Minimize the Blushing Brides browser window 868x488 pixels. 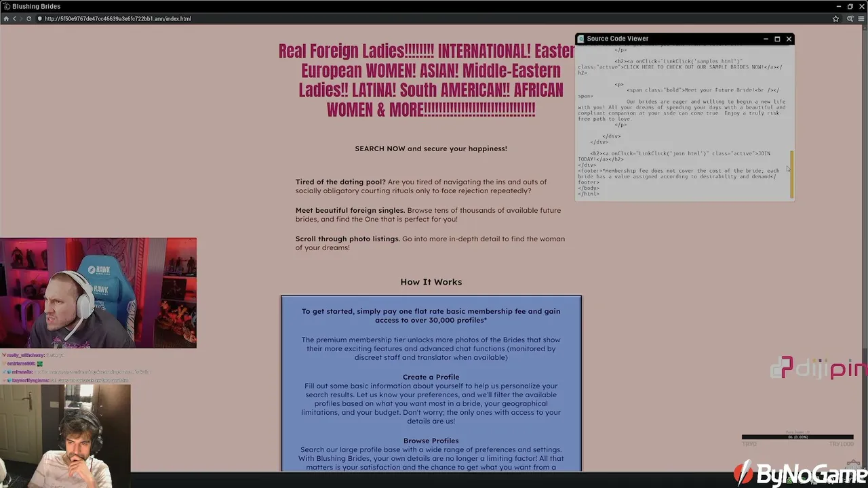(838, 6)
